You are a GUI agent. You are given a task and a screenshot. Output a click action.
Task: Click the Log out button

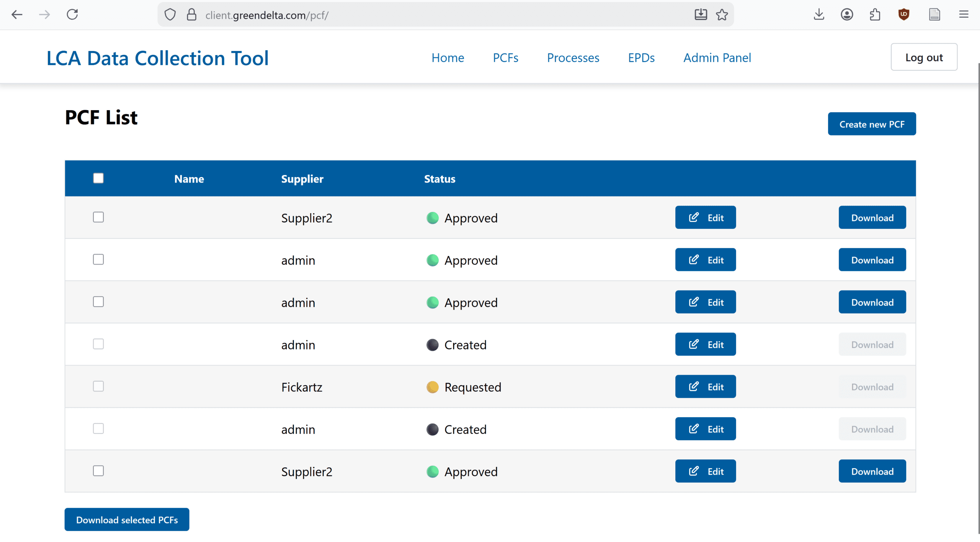[x=924, y=57]
